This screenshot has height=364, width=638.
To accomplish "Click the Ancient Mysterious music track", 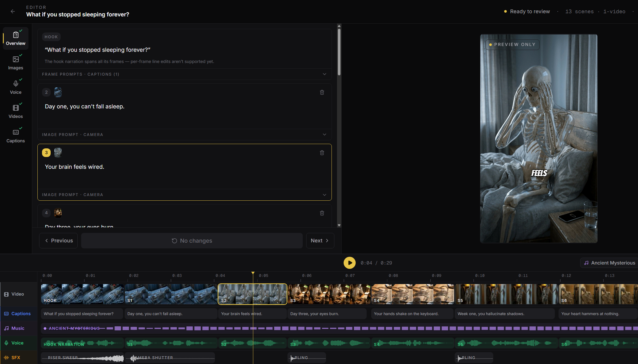I will tap(340, 328).
